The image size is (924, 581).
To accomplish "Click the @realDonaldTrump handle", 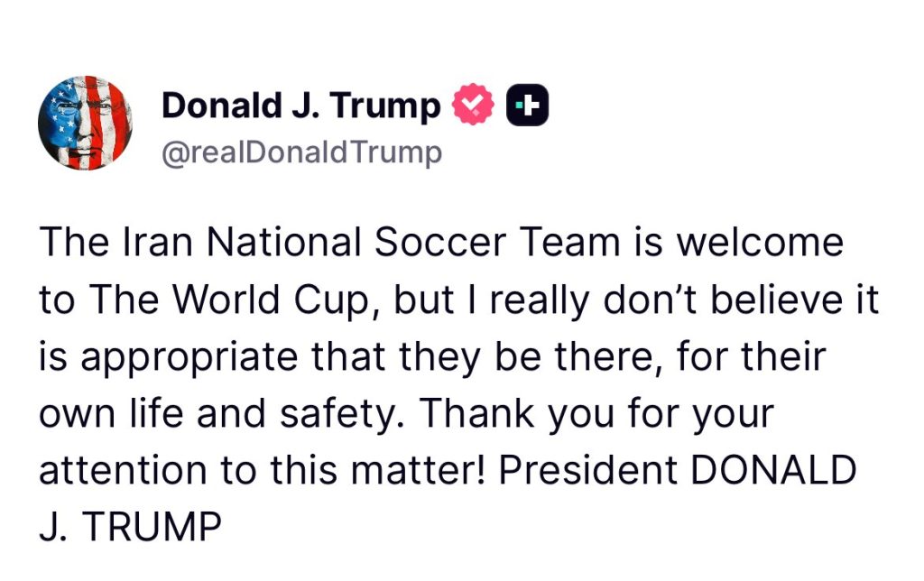I will [x=301, y=152].
